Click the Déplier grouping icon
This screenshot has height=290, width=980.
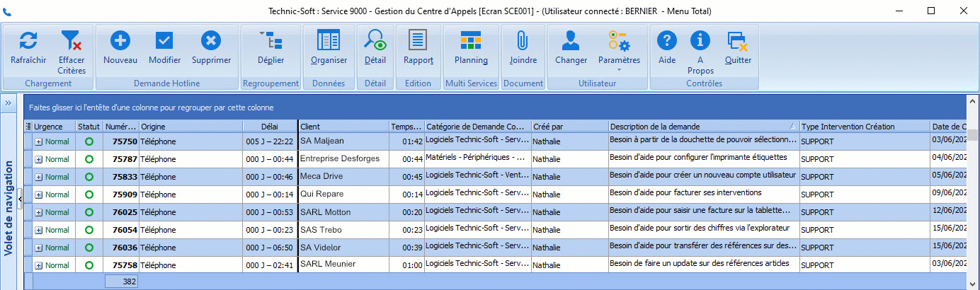coord(270,40)
